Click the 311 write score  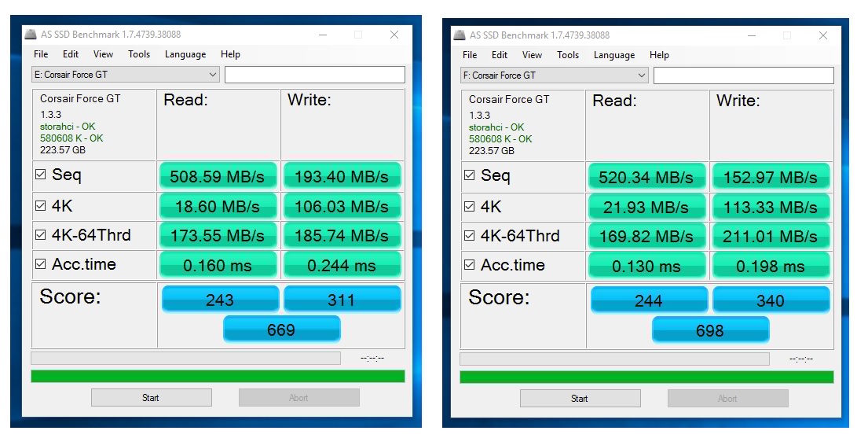342,300
